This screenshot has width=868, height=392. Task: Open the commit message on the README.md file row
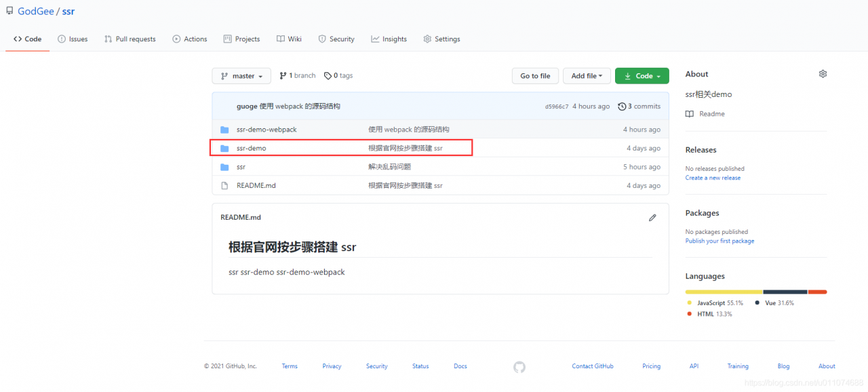tap(406, 185)
